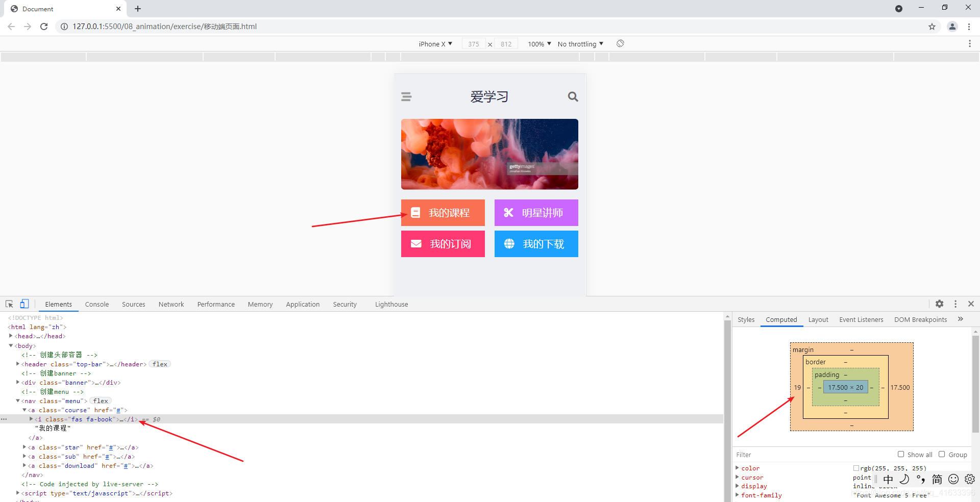
Task: Click the flex badge next to header
Action: 160,364
